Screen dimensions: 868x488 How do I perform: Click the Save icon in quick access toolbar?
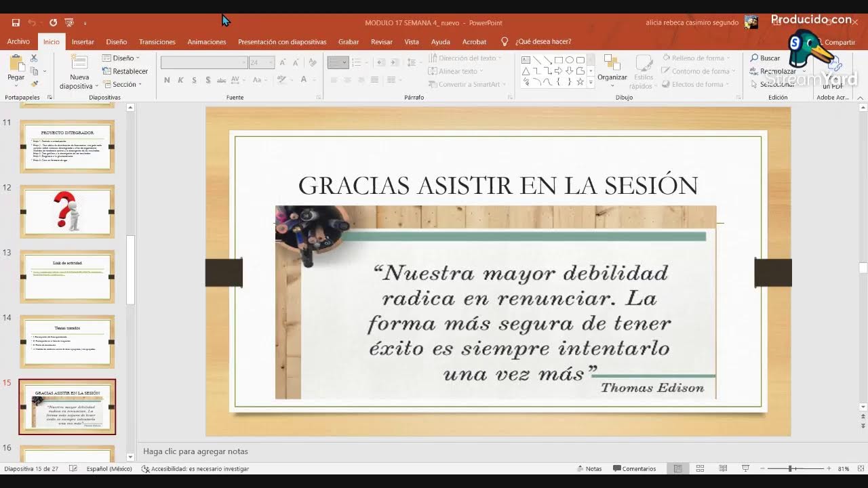pyautogui.click(x=16, y=22)
